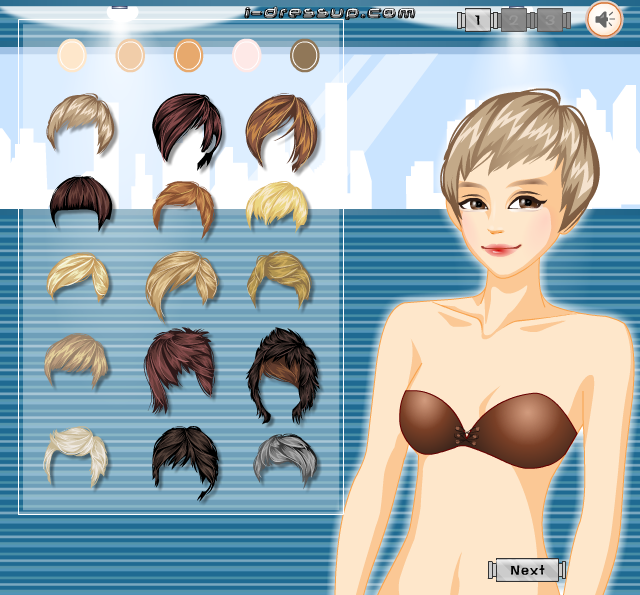Select the dark burgundy asymmetric bob hairstyle
This screenshot has height=595, width=640.
(188, 131)
